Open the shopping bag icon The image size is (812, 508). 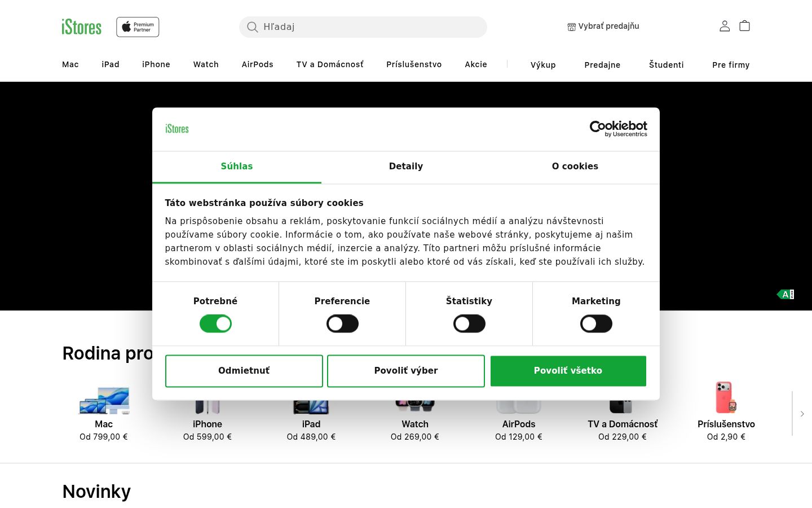[744, 26]
